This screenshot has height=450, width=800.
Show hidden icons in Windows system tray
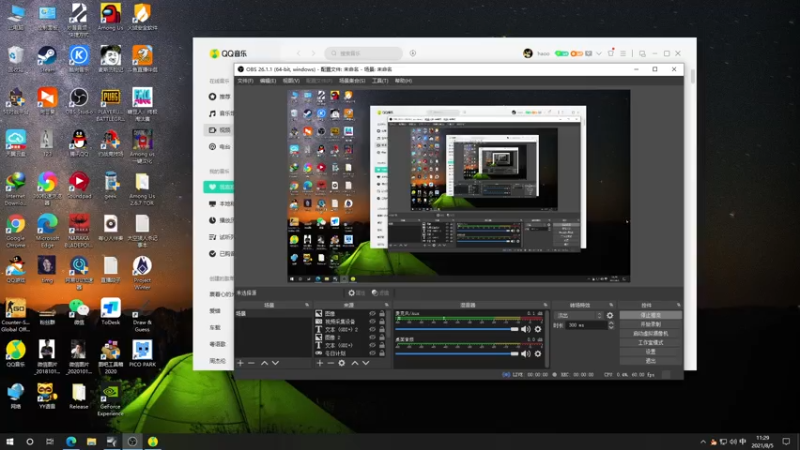point(703,441)
